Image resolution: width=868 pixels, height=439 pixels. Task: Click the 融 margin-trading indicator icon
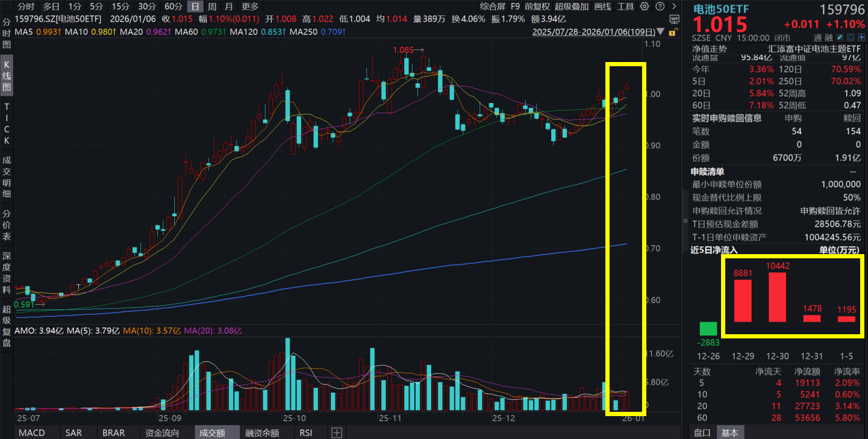point(828,37)
